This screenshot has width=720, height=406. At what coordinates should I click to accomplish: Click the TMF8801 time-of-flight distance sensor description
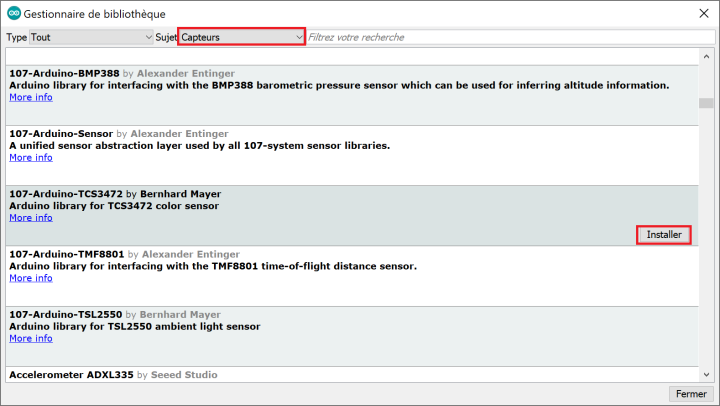[x=213, y=266]
